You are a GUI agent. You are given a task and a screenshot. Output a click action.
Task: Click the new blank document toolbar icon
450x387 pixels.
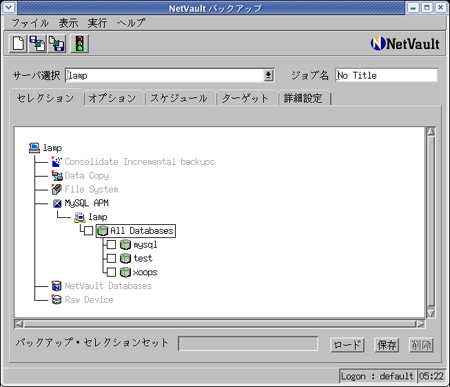click(18, 43)
